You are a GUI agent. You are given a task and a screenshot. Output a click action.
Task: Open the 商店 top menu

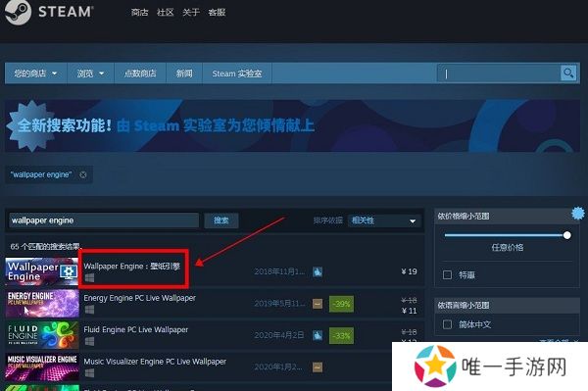click(x=139, y=13)
